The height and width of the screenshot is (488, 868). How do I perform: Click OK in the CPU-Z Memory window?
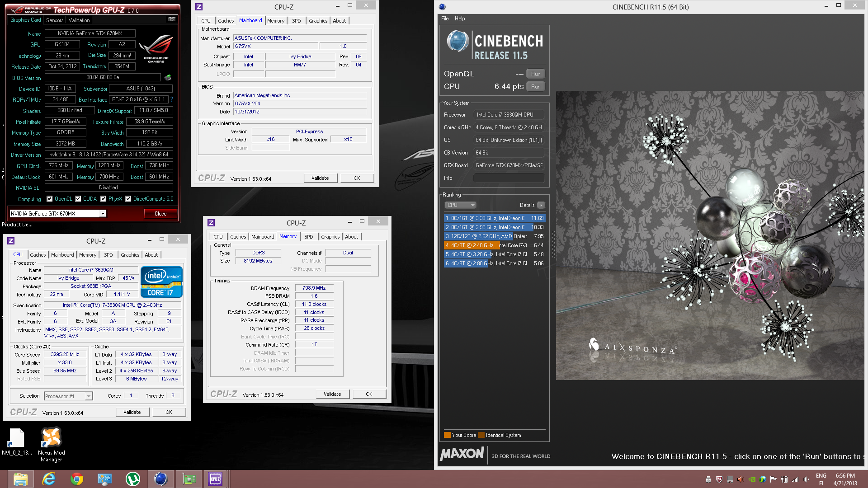(369, 394)
